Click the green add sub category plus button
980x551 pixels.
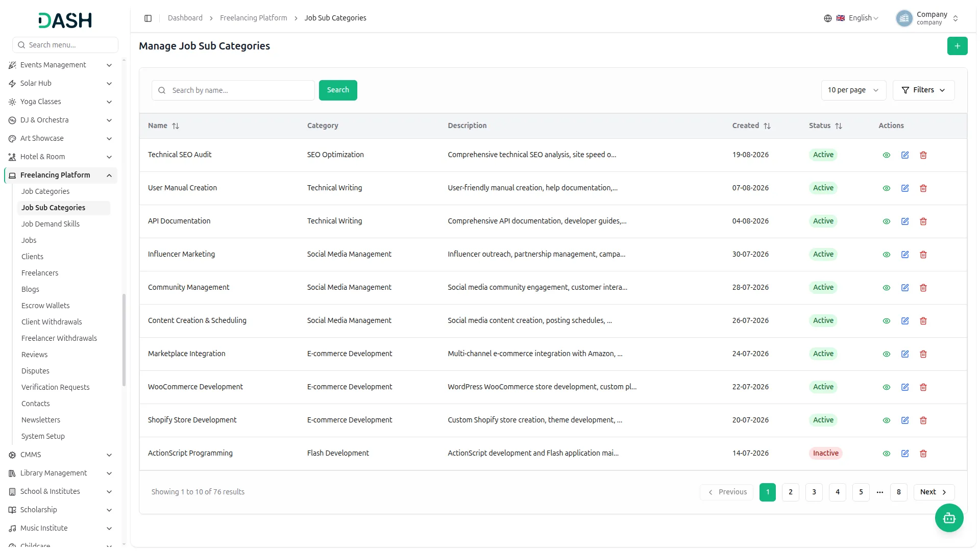click(957, 46)
